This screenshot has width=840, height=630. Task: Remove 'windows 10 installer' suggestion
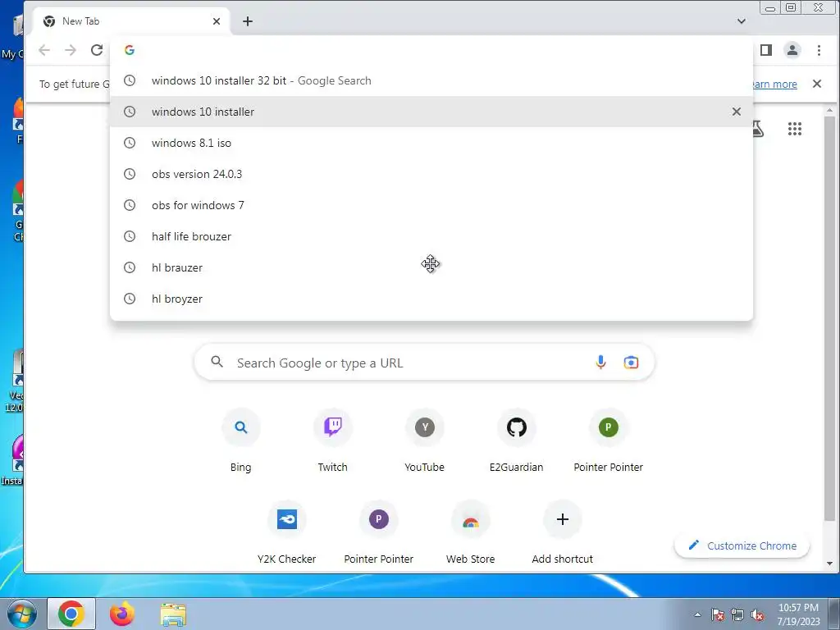(737, 112)
